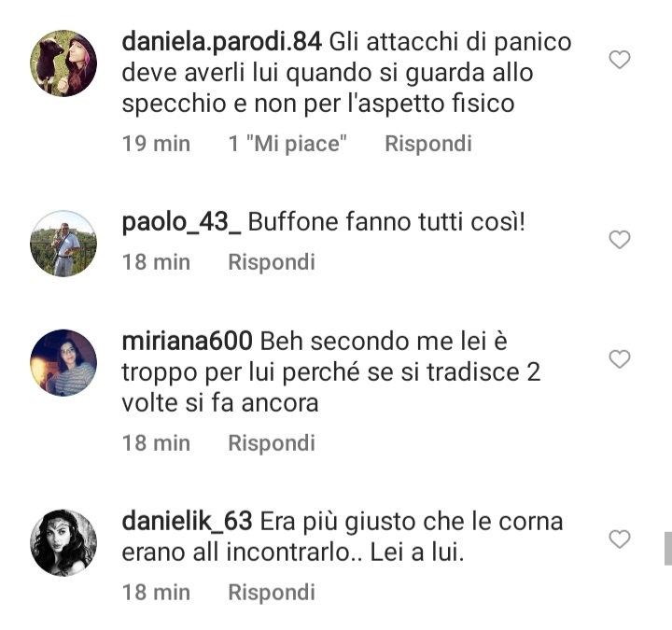Image resolution: width=672 pixels, height=630 pixels.
Task: Click Rispondi under paolo_43_ comment
Action: [272, 262]
